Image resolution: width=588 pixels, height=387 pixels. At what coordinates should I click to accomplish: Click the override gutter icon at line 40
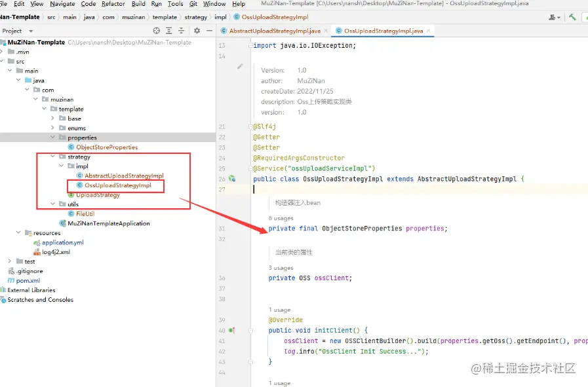click(x=232, y=330)
